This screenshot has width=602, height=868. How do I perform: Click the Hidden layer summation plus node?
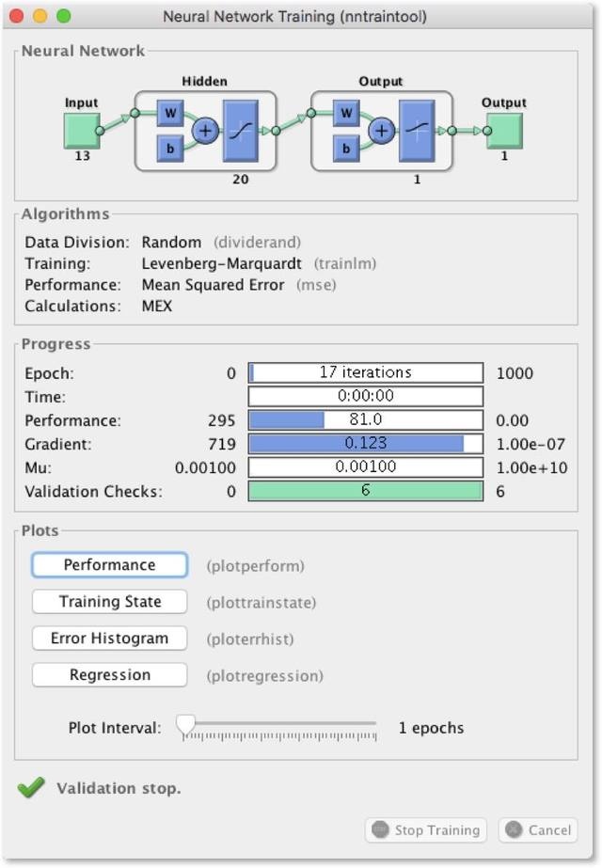pos(204,131)
